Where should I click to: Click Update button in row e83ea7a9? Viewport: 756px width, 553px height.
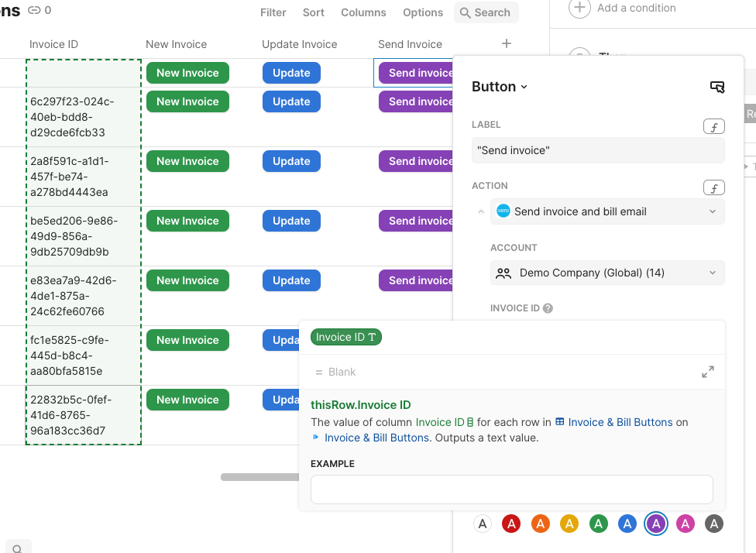point(291,280)
